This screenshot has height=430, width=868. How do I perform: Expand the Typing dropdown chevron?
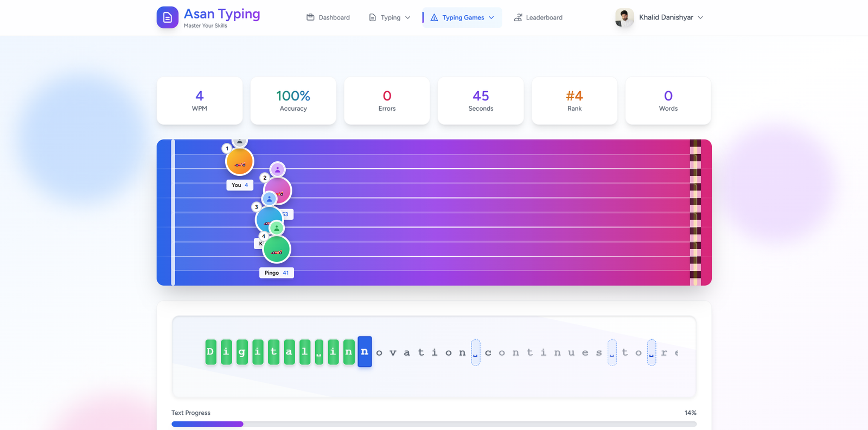[408, 17]
